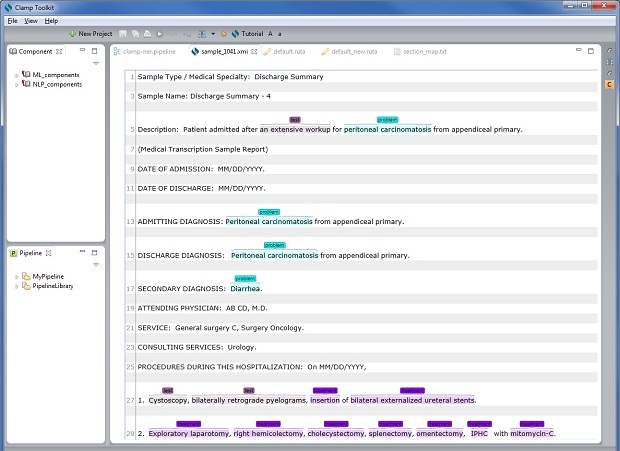
Task: Expand the PipelineLibrary folder
Action: [16, 287]
